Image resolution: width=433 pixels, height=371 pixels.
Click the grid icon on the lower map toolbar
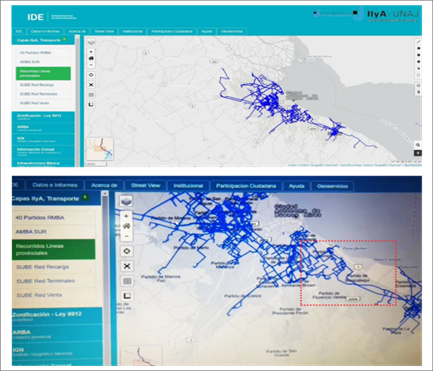(127, 281)
